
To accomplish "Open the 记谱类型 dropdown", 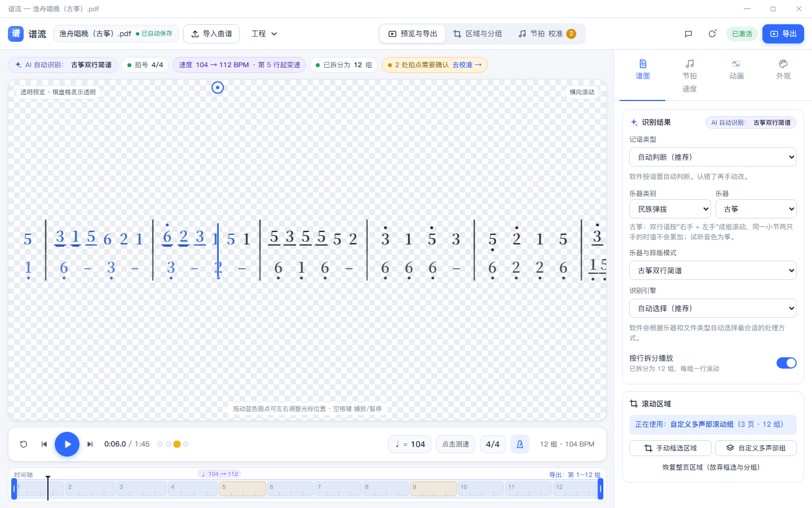I will [x=713, y=157].
